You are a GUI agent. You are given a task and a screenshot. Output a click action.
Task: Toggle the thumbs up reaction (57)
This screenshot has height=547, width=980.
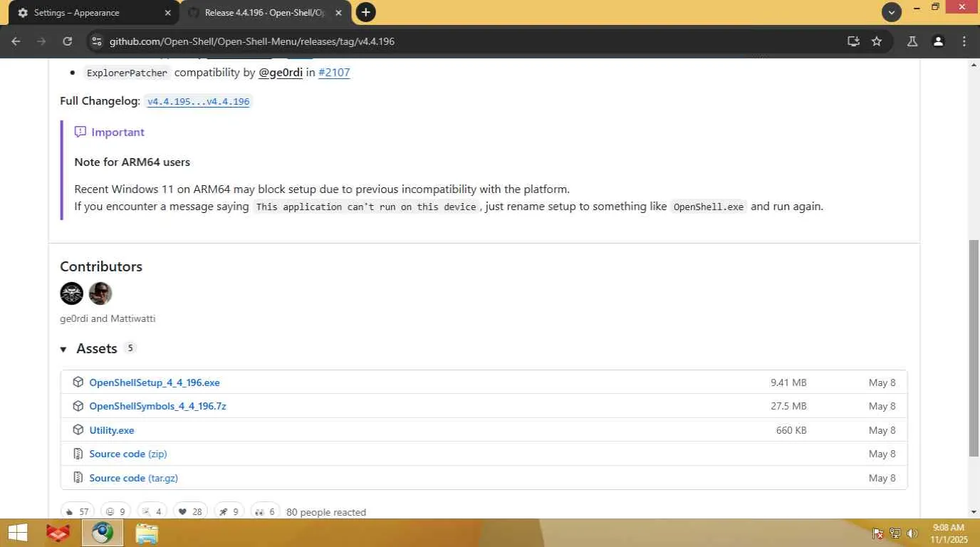pos(78,511)
